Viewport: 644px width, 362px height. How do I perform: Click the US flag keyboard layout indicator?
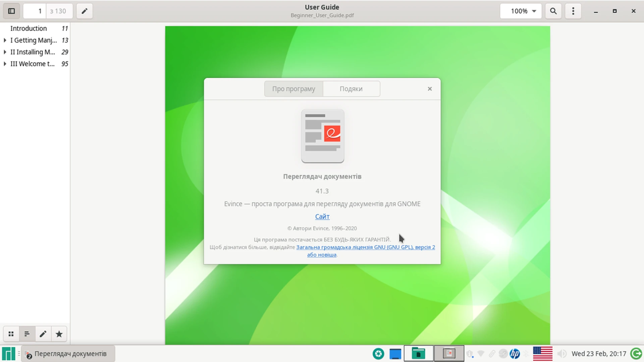tap(543, 354)
